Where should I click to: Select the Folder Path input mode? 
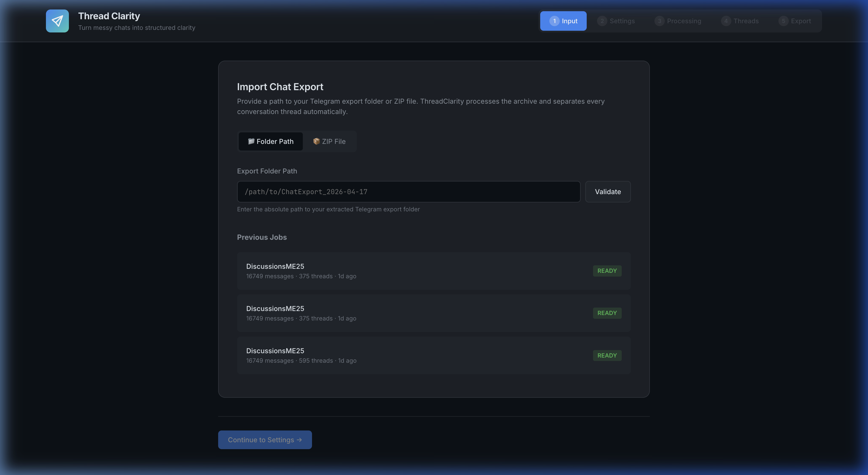271,141
